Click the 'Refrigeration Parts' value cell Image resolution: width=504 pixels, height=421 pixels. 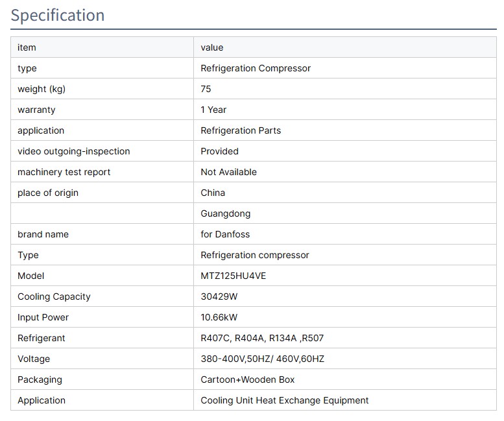click(x=241, y=130)
